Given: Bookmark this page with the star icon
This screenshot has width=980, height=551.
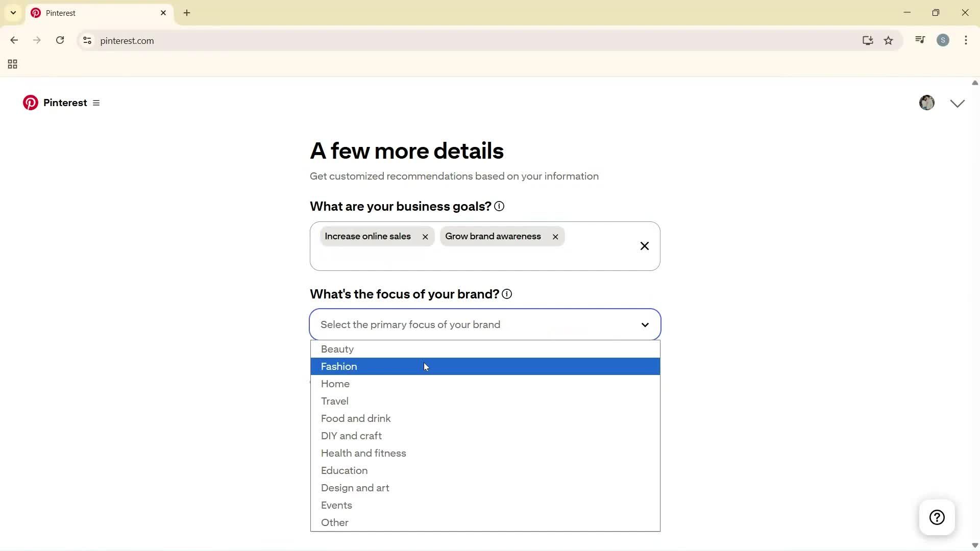Looking at the screenshot, I should click(x=889, y=40).
